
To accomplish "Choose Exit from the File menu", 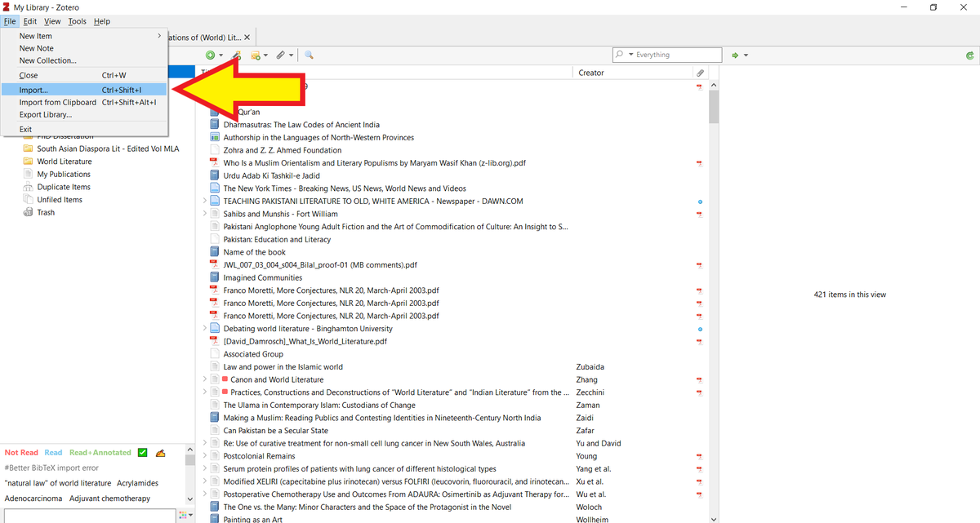I will click(x=85, y=129).
